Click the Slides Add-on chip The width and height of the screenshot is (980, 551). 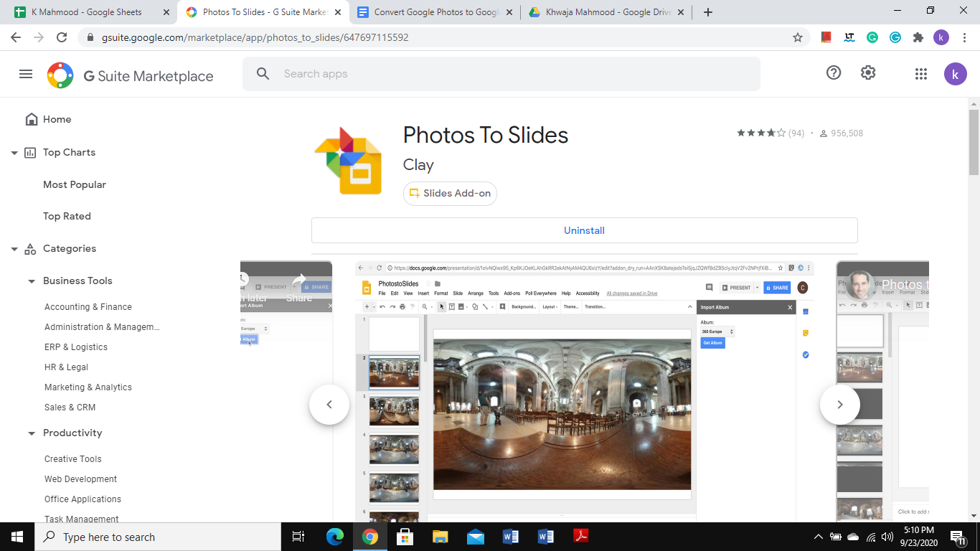[450, 193]
